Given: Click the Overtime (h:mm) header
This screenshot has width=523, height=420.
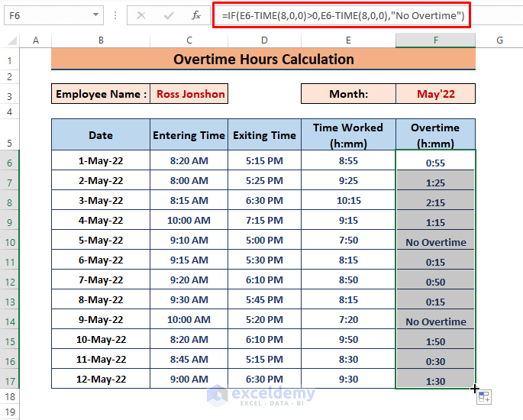Looking at the screenshot, I should tap(436, 134).
